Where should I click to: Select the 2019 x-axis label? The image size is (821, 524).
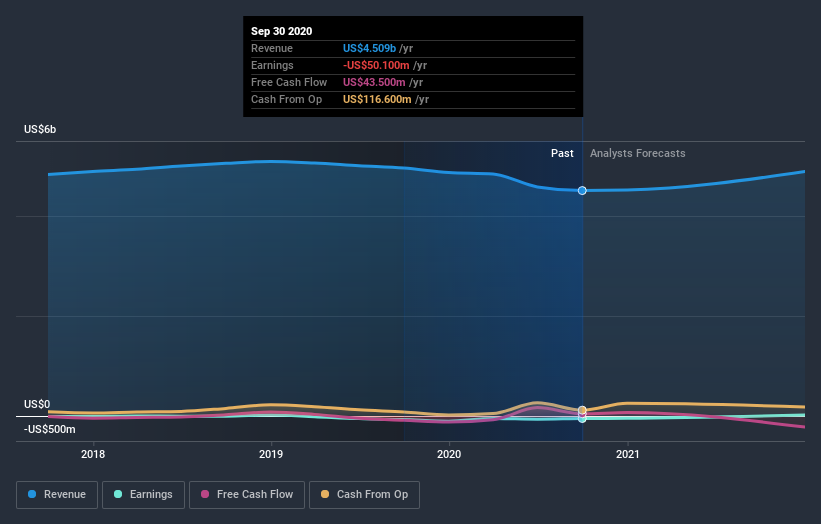271,454
